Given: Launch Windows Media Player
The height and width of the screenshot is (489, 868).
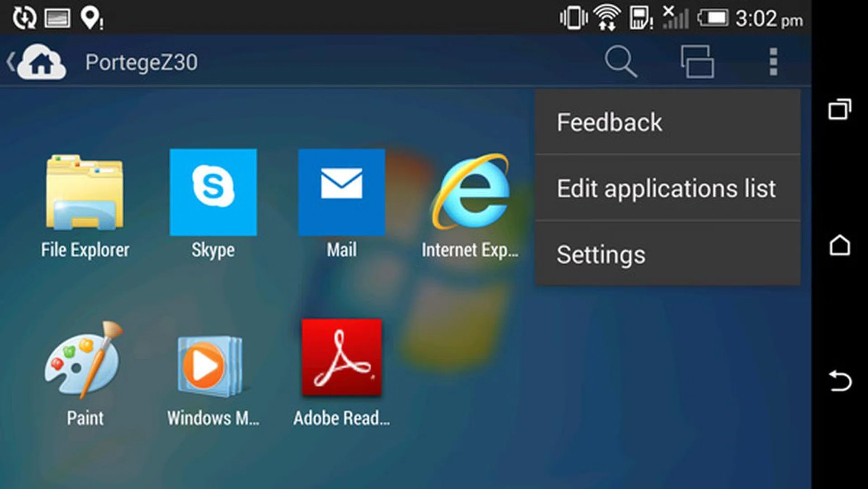Looking at the screenshot, I should pyautogui.click(x=210, y=366).
